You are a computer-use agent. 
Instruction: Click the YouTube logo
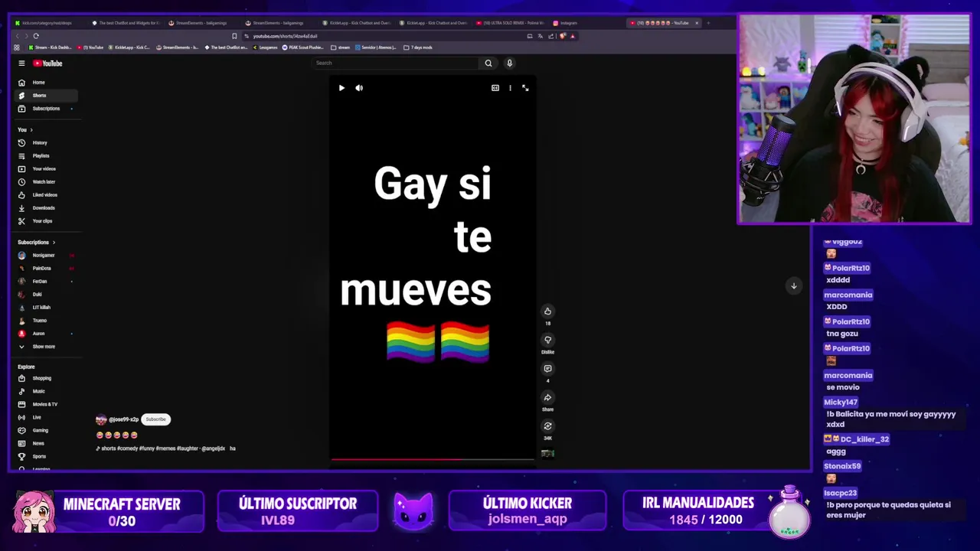coord(47,64)
